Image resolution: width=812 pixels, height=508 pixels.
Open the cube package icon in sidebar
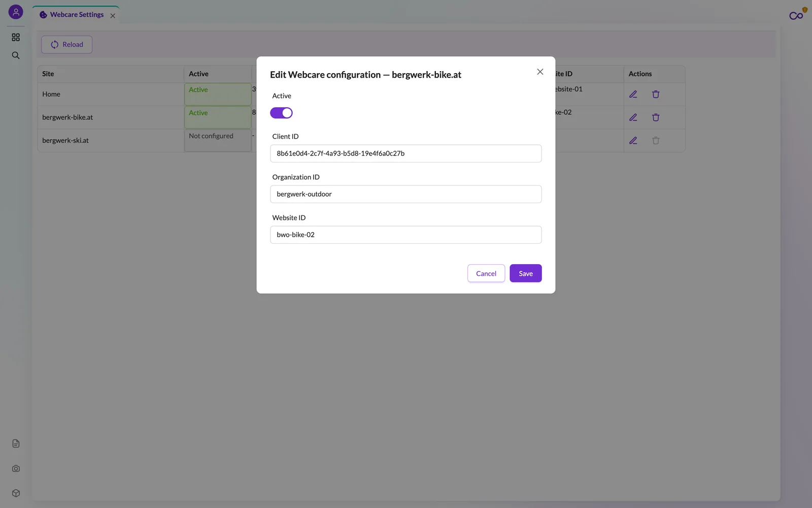(x=16, y=493)
